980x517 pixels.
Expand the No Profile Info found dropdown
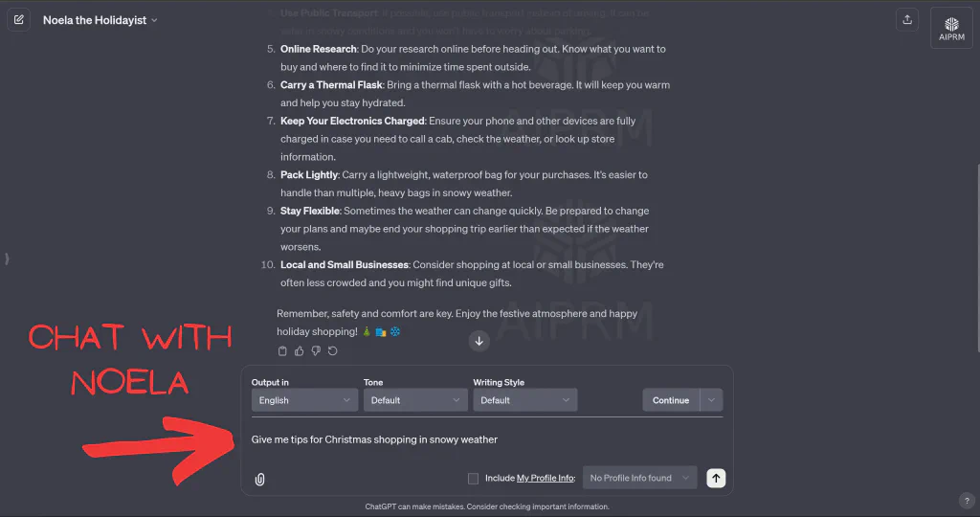click(x=639, y=478)
